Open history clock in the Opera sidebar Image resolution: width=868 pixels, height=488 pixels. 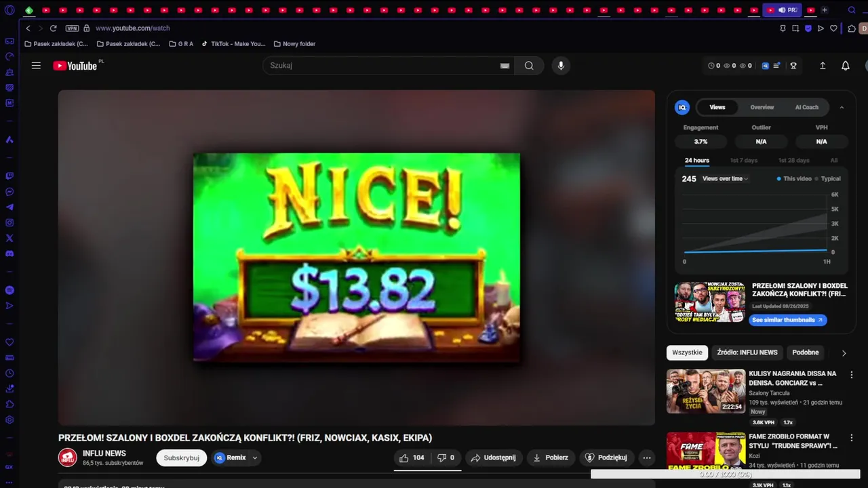pyautogui.click(x=9, y=373)
